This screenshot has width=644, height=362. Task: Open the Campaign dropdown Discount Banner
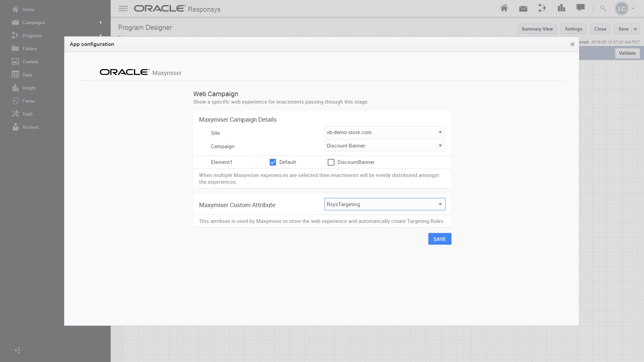click(x=385, y=146)
